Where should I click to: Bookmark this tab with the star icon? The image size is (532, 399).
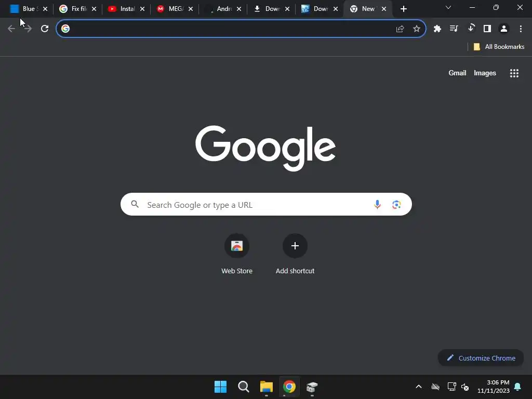(417, 29)
